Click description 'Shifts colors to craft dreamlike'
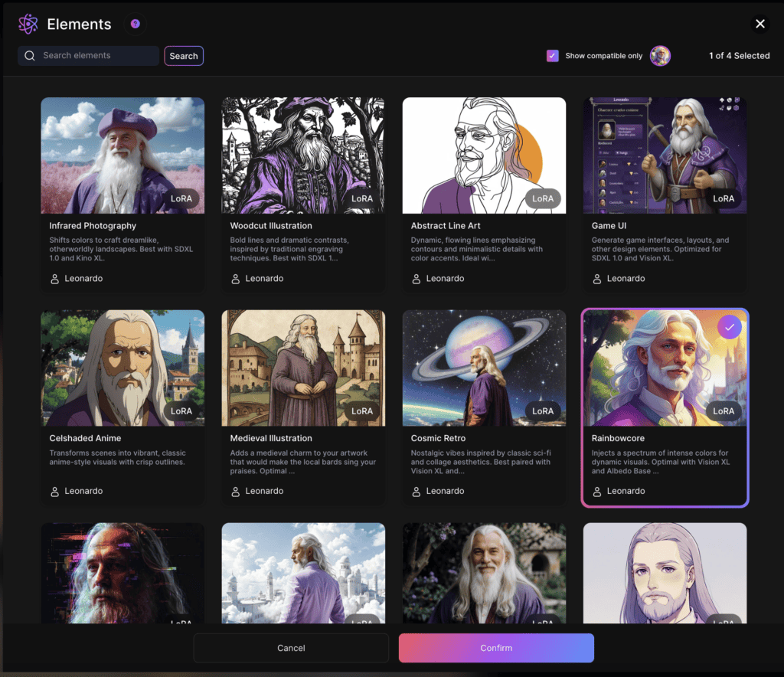This screenshot has width=784, height=677. [x=121, y=249]
